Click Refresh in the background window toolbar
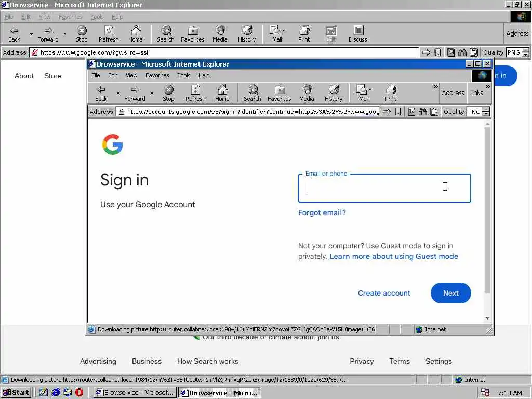This screenshot has height=399, width=532. tap(109, 34)
